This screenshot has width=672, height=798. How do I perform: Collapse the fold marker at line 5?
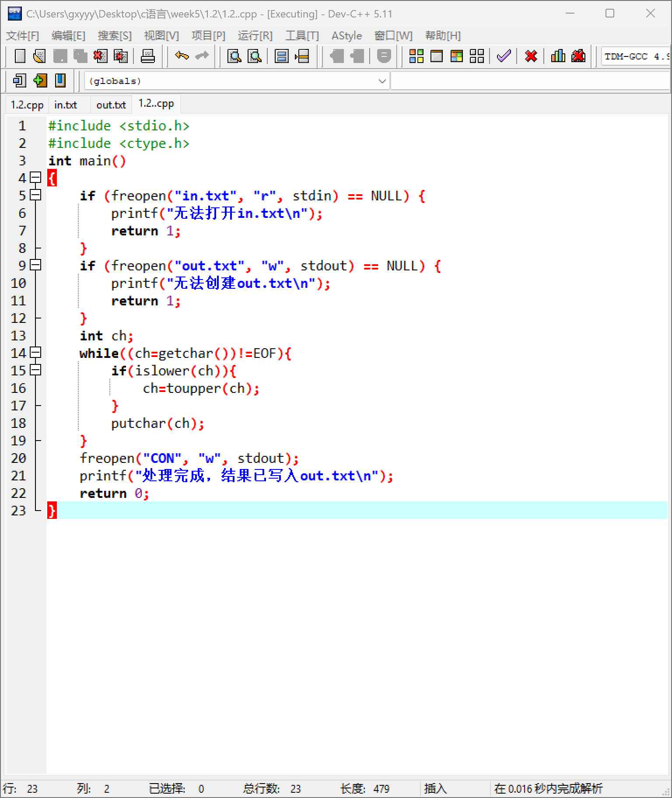click(x=35, y=195)
